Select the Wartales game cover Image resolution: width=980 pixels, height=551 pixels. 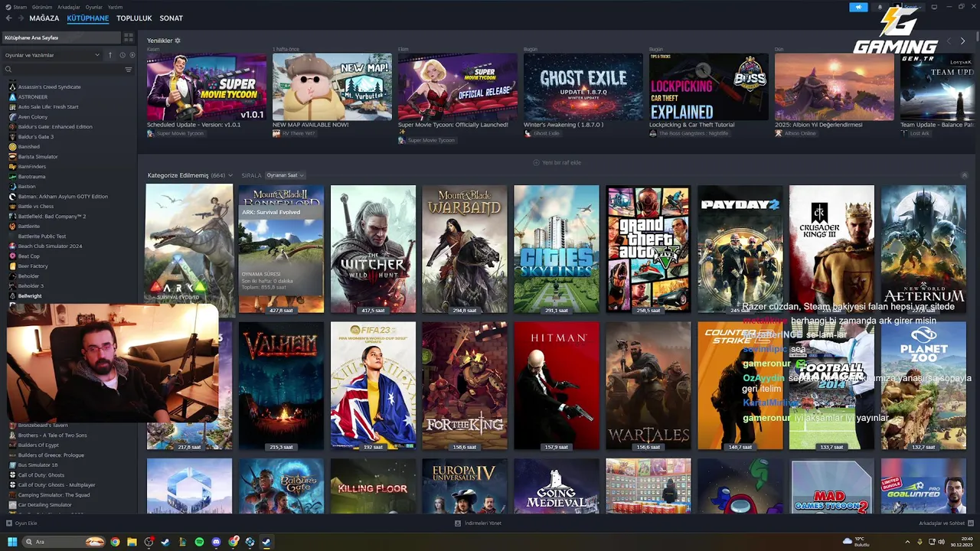(648, 386)
